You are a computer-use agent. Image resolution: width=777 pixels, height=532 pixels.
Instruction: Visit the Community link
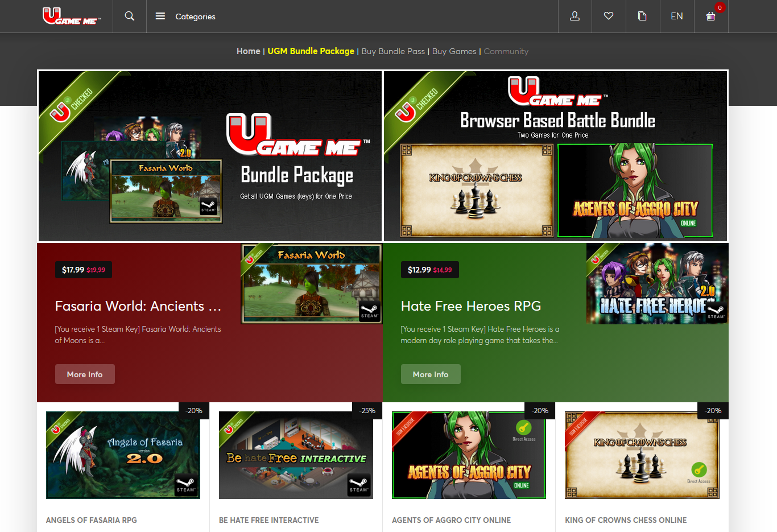506,51
